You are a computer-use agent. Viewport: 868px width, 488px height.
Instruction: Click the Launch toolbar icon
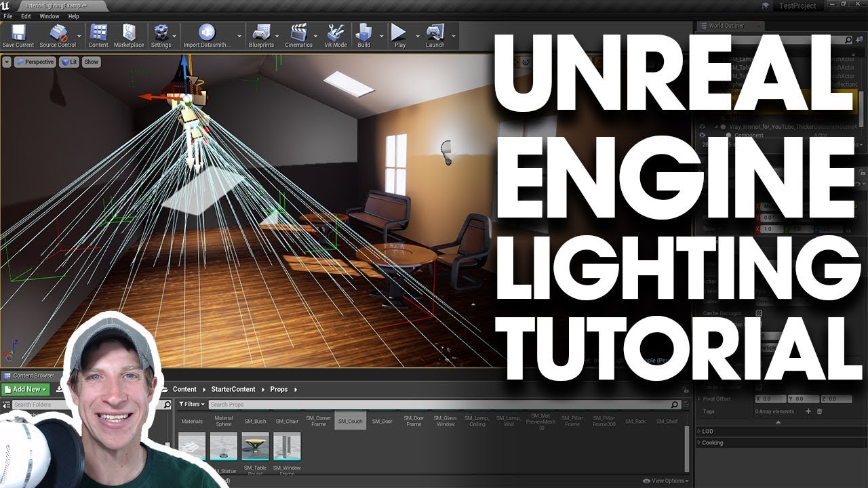[x=435, y=36]
